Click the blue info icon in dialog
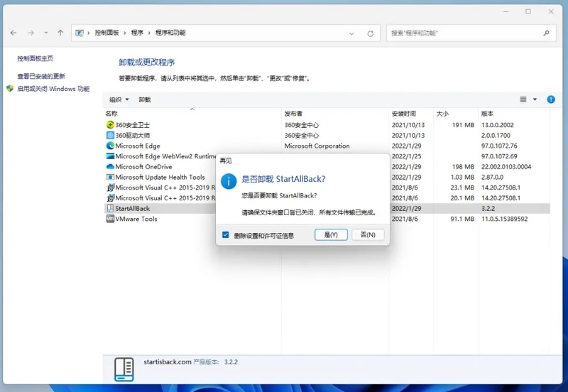The width and height of the screenshot is (568, 392). coord(229,181)
